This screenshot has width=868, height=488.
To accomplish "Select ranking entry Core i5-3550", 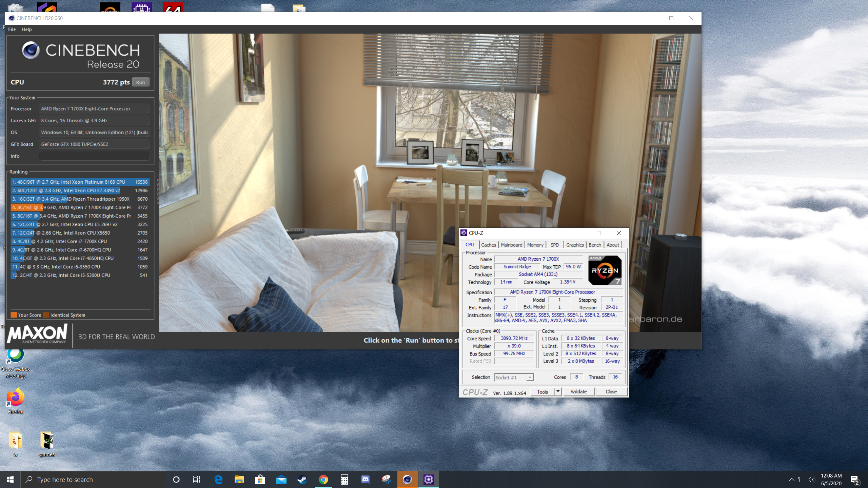I will pos(80,267).
